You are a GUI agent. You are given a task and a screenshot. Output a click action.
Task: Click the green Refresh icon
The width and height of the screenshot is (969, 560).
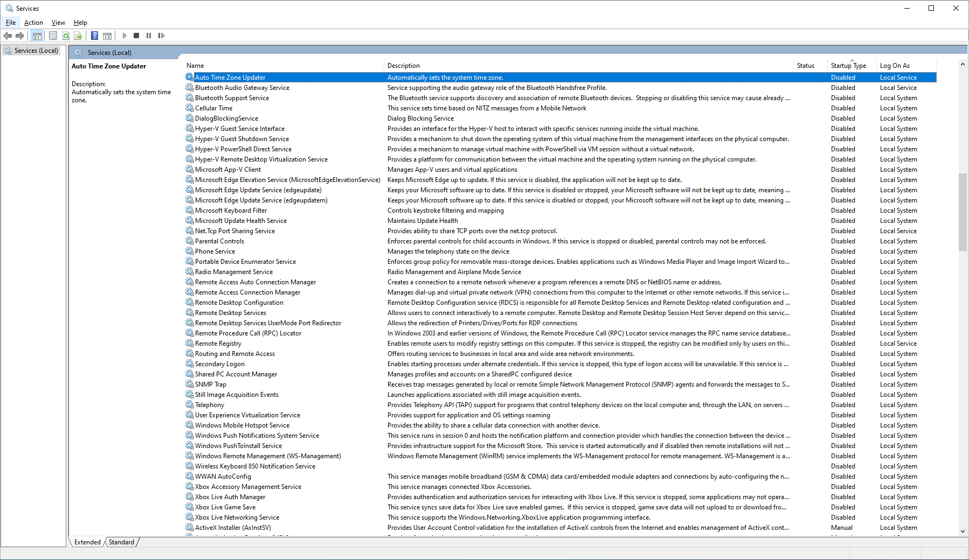click(x=66, y=36)
